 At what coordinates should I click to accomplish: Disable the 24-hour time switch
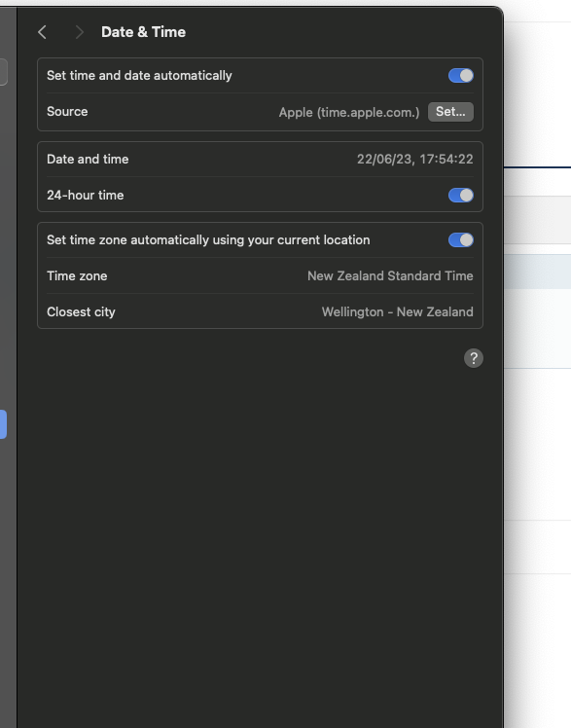point(461,196)
